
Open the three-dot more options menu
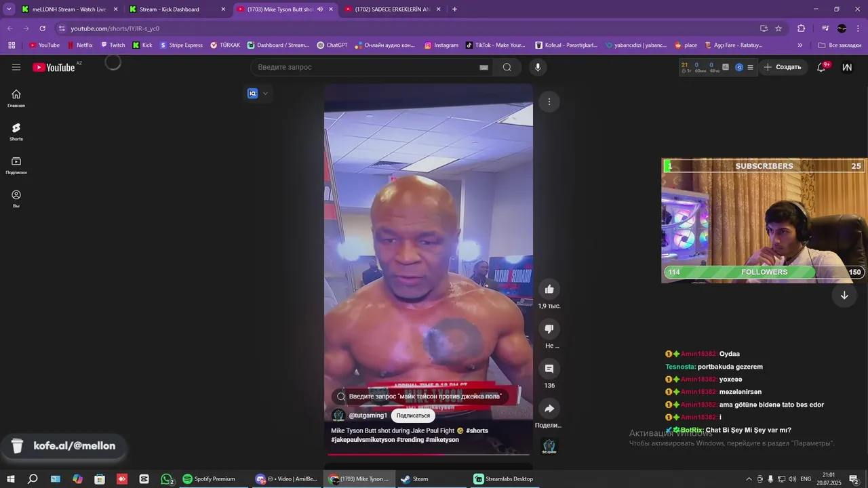(549, 102)
